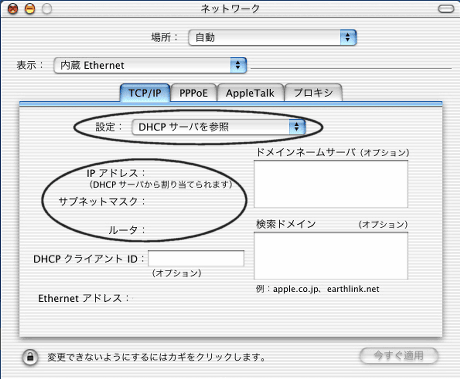
Task: Minimize the window with the yellow button
Action: click(30, 9)
